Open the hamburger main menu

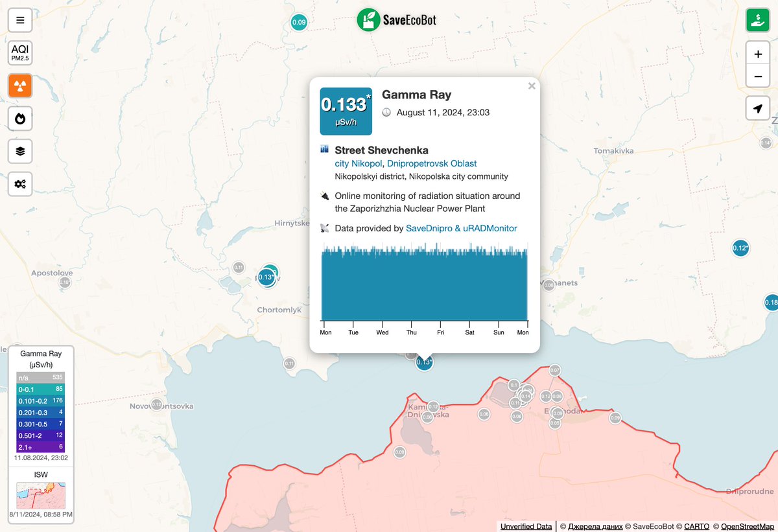coord(20,20)
